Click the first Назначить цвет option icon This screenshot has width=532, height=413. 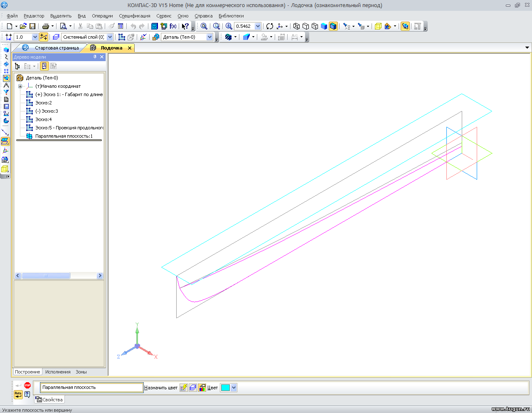pyautogui.click(x=183, y=388)
